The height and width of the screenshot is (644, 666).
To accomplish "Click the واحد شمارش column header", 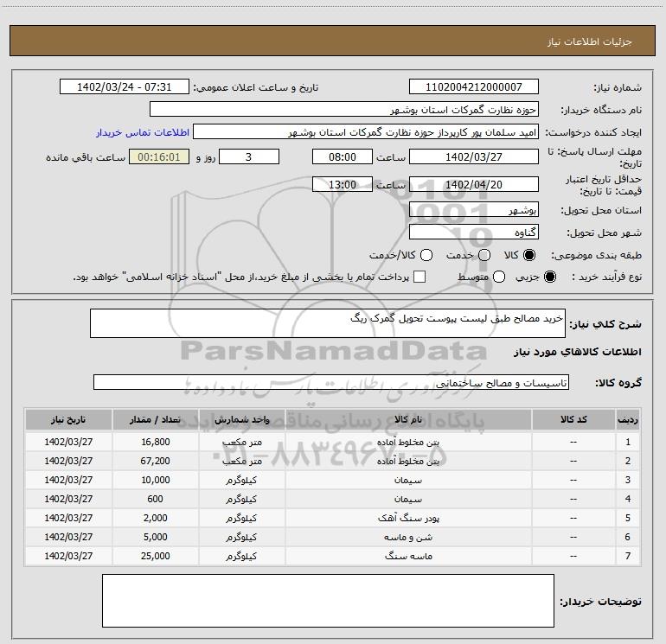I will pos(241,419).
